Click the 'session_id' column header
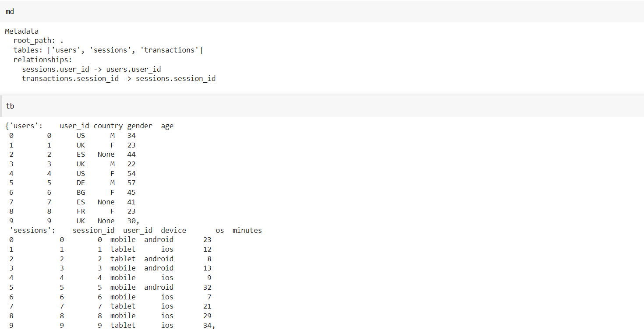Viewport: 644px width, 330px height. tap(94, 231)
